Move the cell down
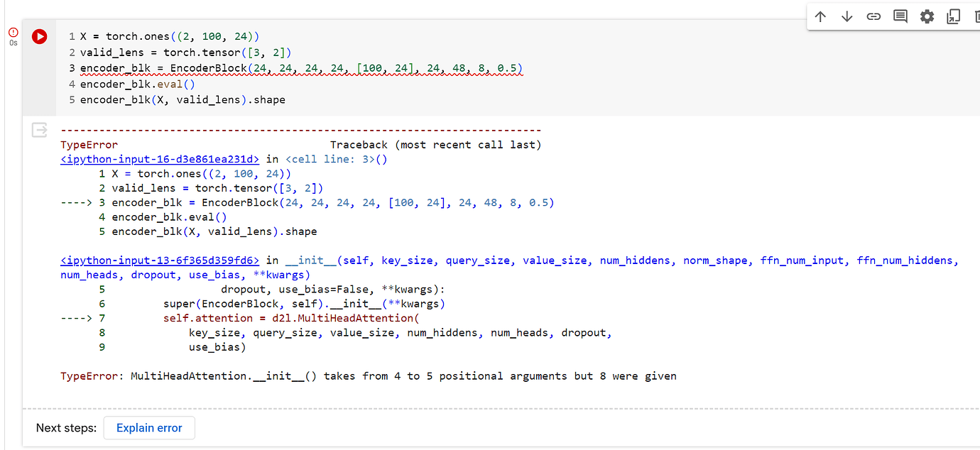This screenshot has height=450, width=980. click(846, 16)
